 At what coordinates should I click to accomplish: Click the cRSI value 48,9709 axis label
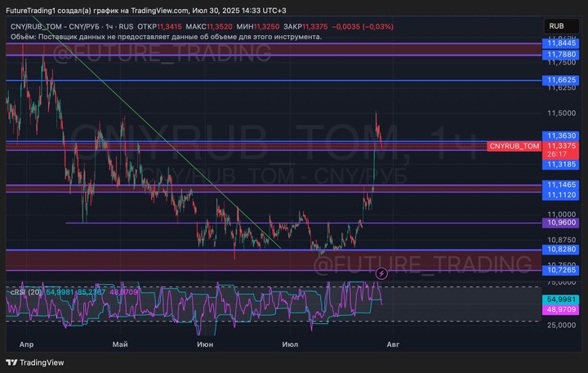click(x=560, y=309)
